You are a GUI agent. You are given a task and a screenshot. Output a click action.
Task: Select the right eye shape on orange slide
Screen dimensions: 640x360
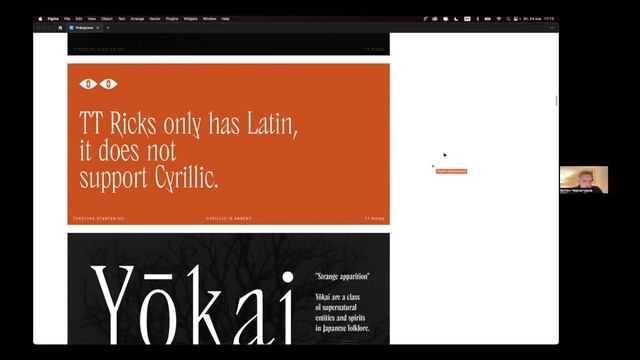[109, 84]
